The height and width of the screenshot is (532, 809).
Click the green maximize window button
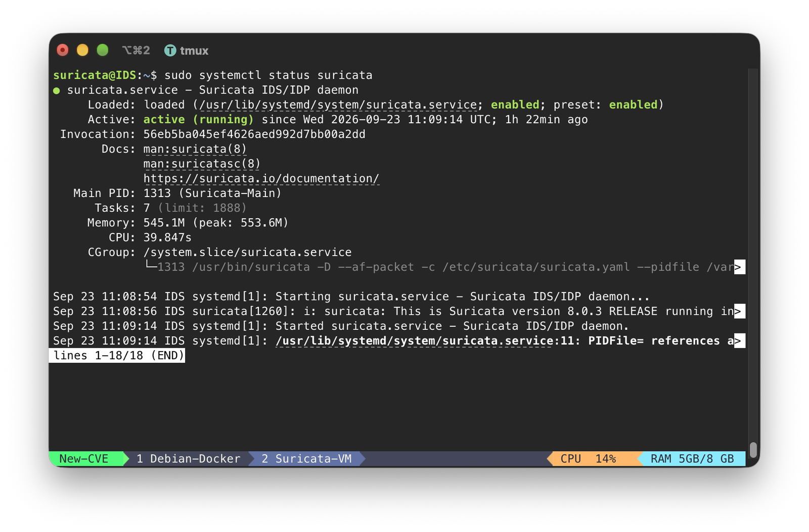pyautogui.click(x=103, y=50)
